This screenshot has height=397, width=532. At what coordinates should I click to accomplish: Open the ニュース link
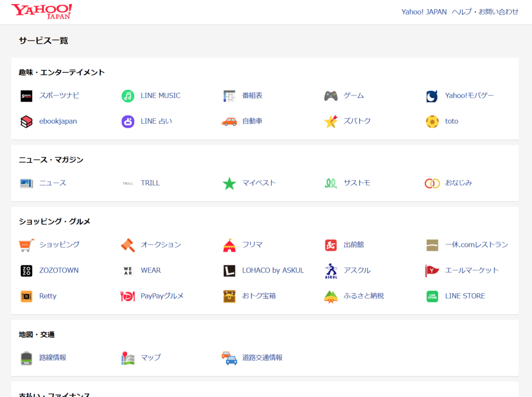click(x=52, y=183)
